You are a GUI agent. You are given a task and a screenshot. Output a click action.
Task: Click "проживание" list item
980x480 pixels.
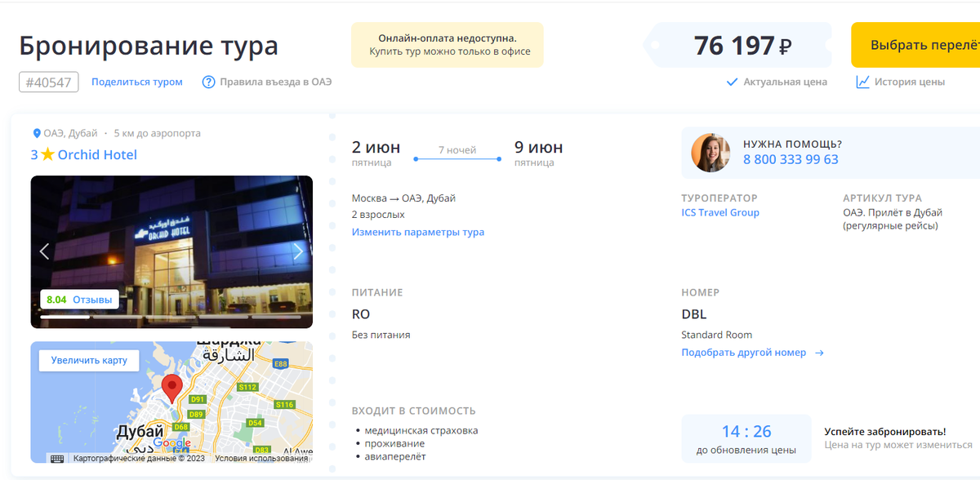coord(394,443)
